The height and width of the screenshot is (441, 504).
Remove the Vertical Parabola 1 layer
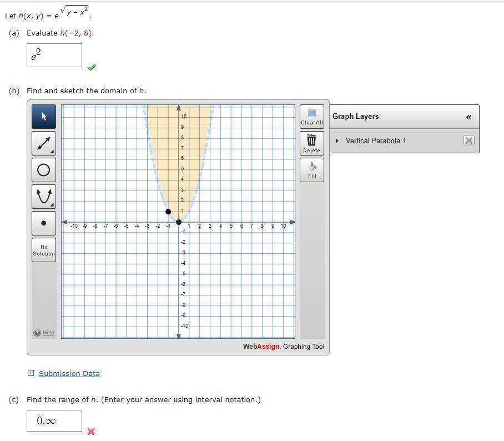pos(468,141)
